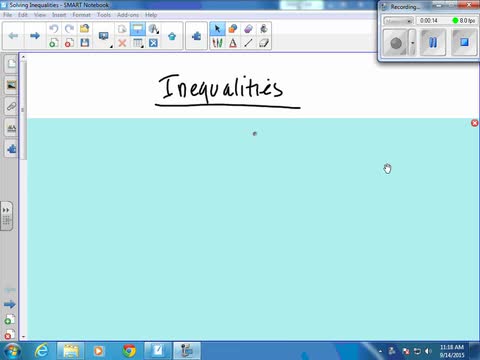480x360 pixels.
Task: Delete selected object with red X
Action: tap(122, 43)
